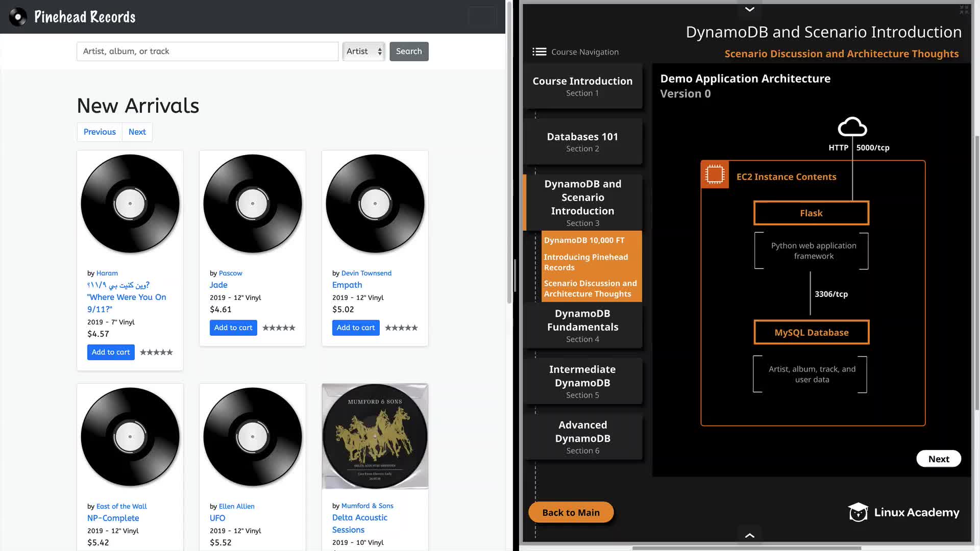Open Databases 101 Section 2

pyautogui.click(x=582, y=142)
